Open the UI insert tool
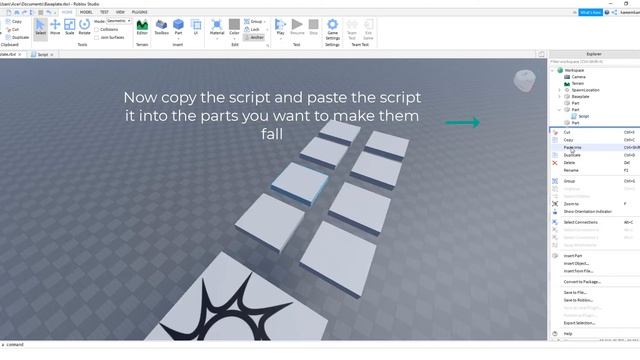Image resolution: width=640 pixels, height=360 pixels. coord(196,27)
